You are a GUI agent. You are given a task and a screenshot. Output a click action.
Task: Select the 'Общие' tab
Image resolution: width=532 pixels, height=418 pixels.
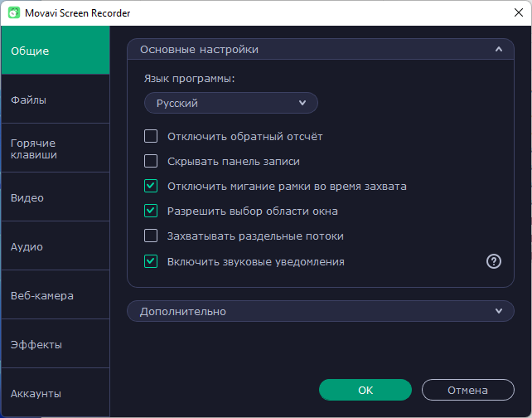(55, 51)
